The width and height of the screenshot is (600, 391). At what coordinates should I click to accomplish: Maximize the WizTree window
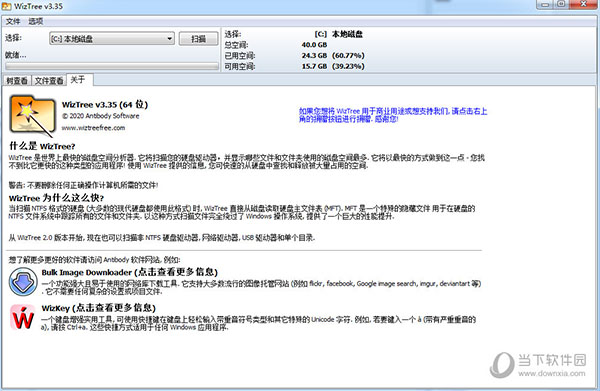pyautogui.click(x=561, y=4)
